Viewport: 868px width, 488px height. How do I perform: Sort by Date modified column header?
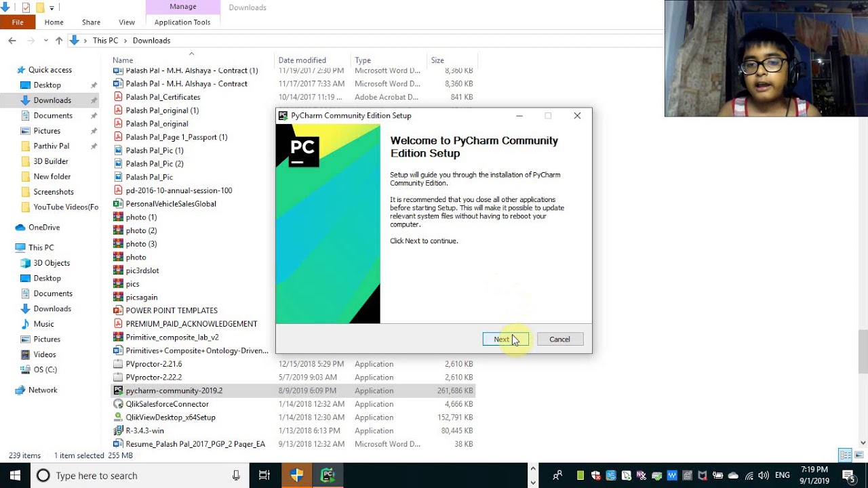302,60
